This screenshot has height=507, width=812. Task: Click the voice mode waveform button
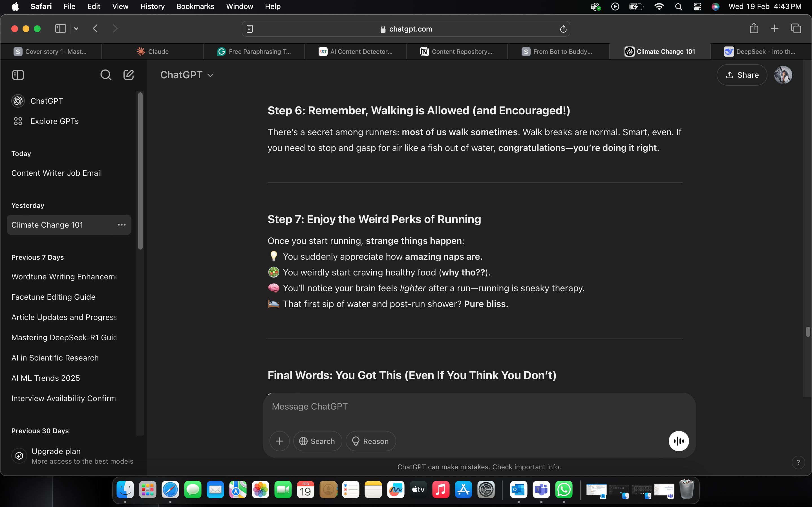(x=678, y=441)
